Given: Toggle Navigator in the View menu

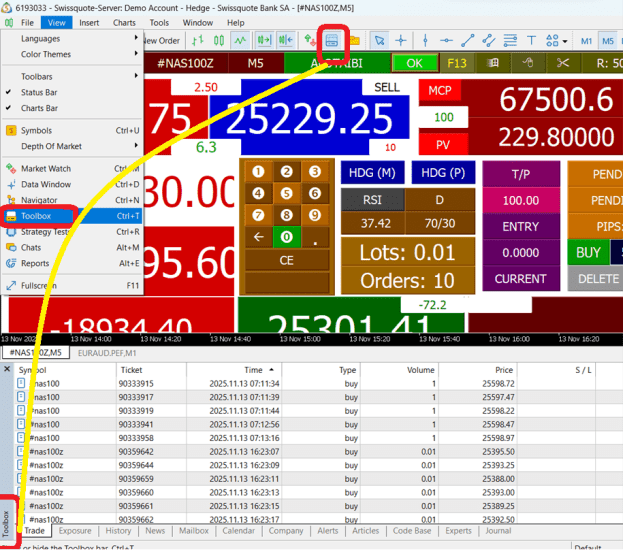Looking at the screenshot, I should (x=72, y=200).
